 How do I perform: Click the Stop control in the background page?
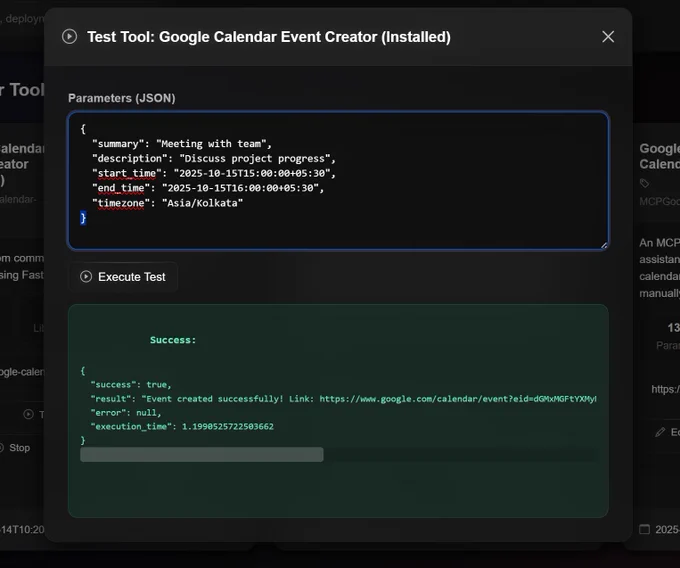15,448
